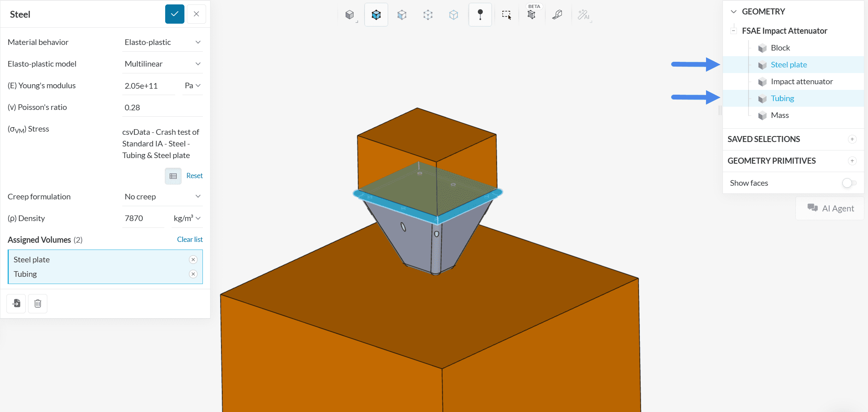Open the Elasto-plastic model dropdown
Viewport: 868px width, 412px height.
(162, 64)
